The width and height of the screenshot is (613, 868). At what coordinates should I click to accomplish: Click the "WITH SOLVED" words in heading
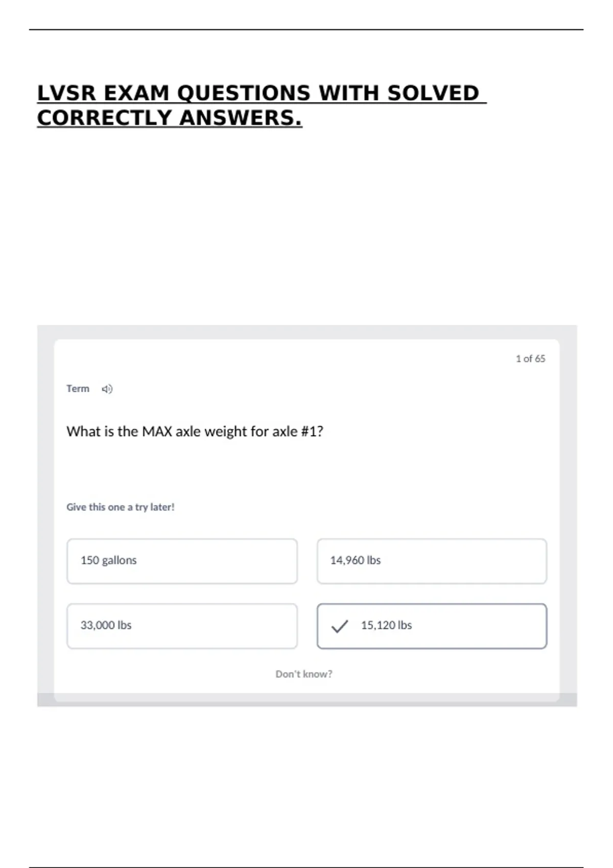[x=398, y=93]
